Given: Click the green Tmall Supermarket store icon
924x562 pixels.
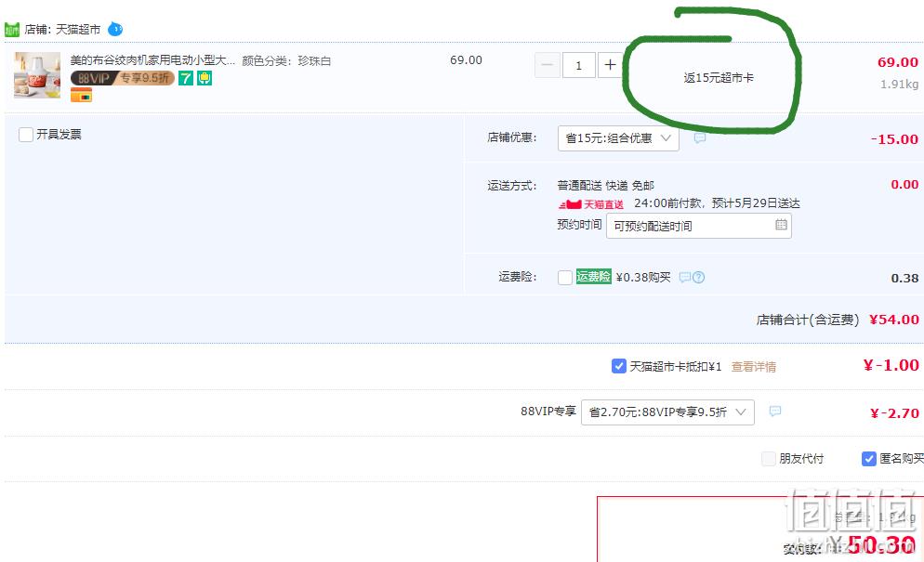Looking at the screenshot, I should pyautogui.click(x=12, y=30).
